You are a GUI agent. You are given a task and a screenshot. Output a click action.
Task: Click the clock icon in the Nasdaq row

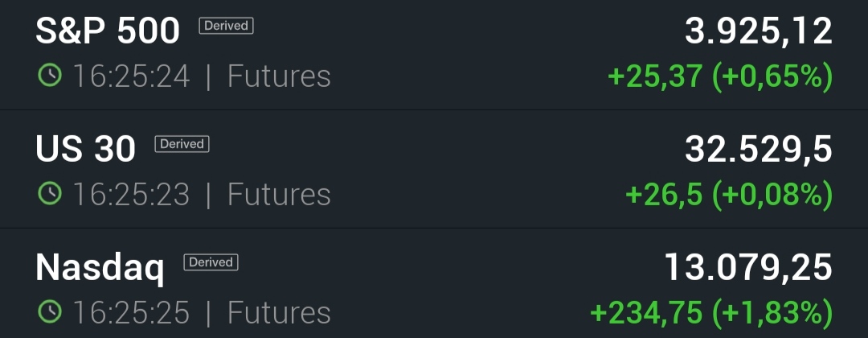[49, 312]
